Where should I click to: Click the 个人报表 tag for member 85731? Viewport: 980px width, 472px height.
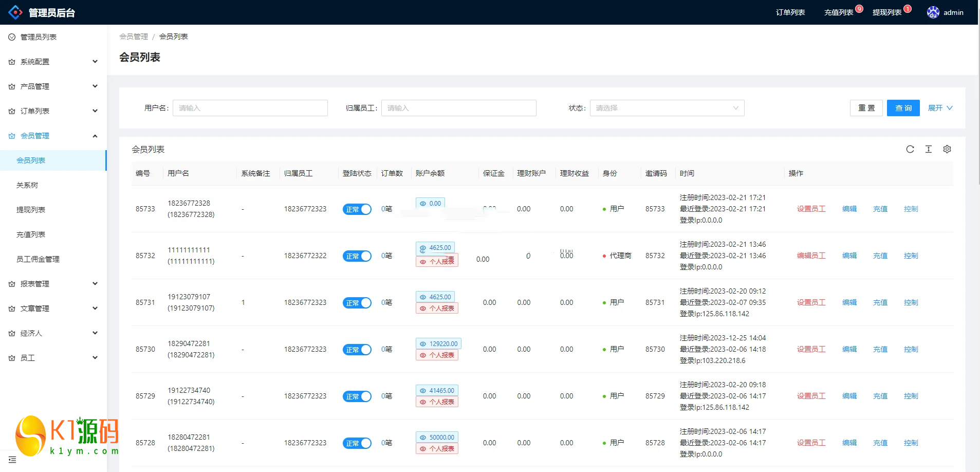coord(437,308)
